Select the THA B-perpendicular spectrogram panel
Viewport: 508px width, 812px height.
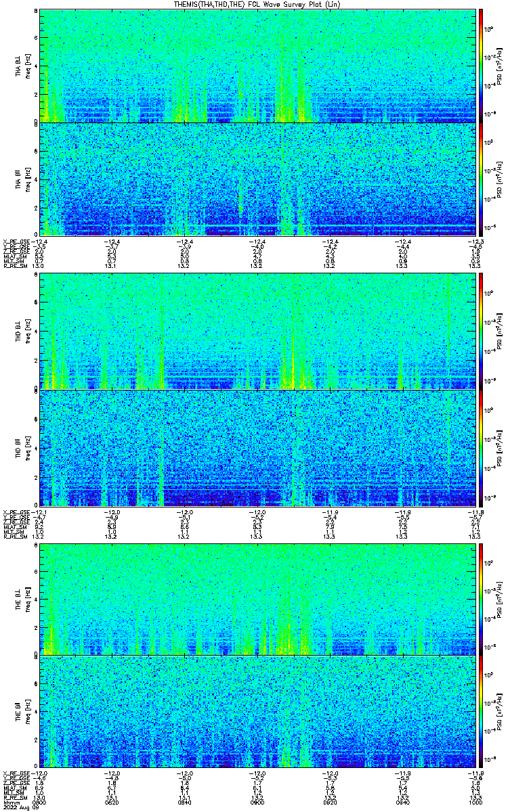(259, 66)
